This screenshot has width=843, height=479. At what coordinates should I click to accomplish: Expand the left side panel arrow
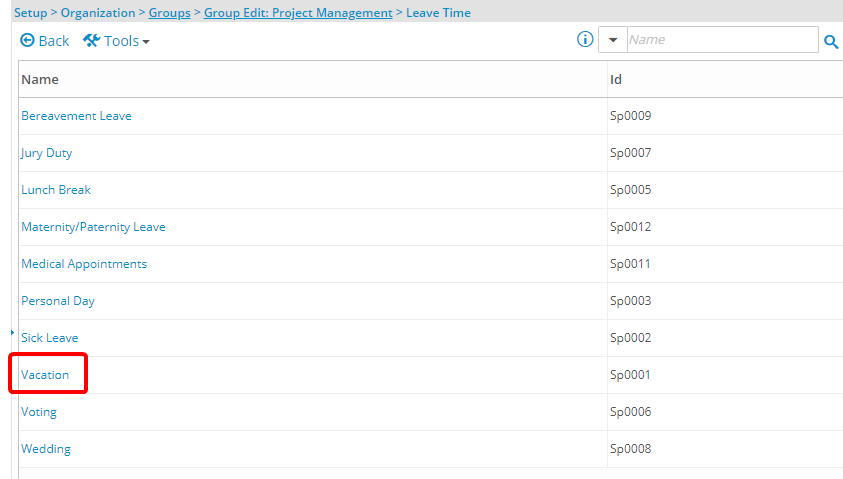point(12,333)
